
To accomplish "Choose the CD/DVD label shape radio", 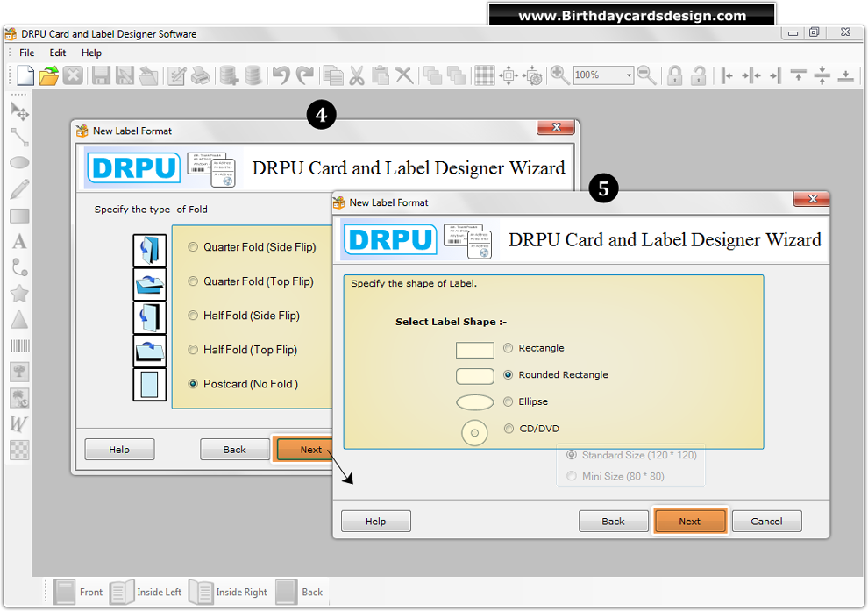I will point(509,429).
